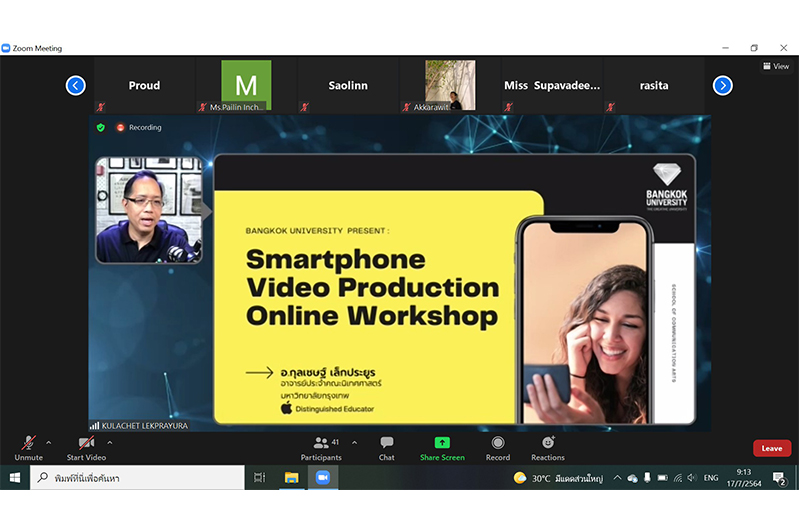
Task: Click the muted mic icon on rasita tile
Action: point(610,107)
